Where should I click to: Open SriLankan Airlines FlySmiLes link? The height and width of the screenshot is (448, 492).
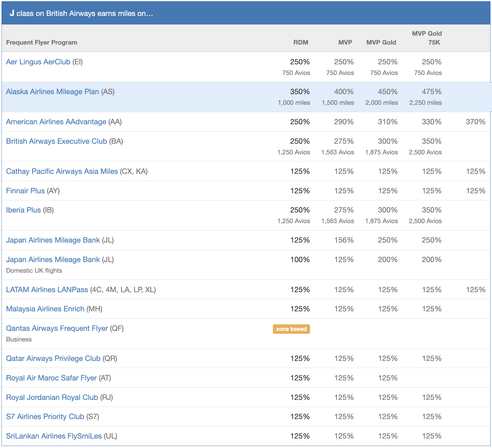tap(54, 436)
